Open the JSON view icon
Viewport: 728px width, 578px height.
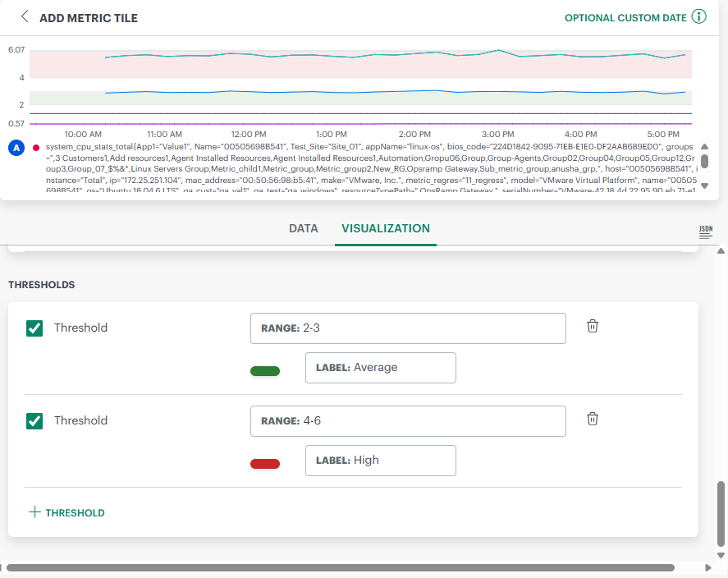click(x=705, y=232)
